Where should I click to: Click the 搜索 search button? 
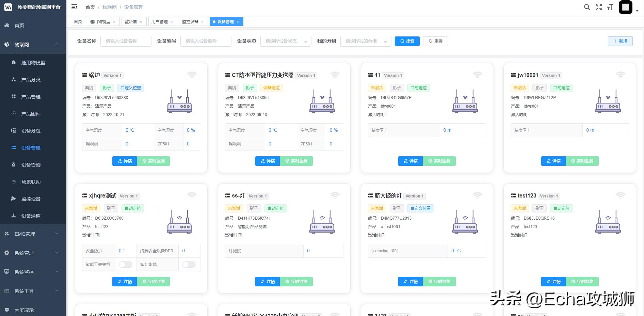click(x=407, y=41)
